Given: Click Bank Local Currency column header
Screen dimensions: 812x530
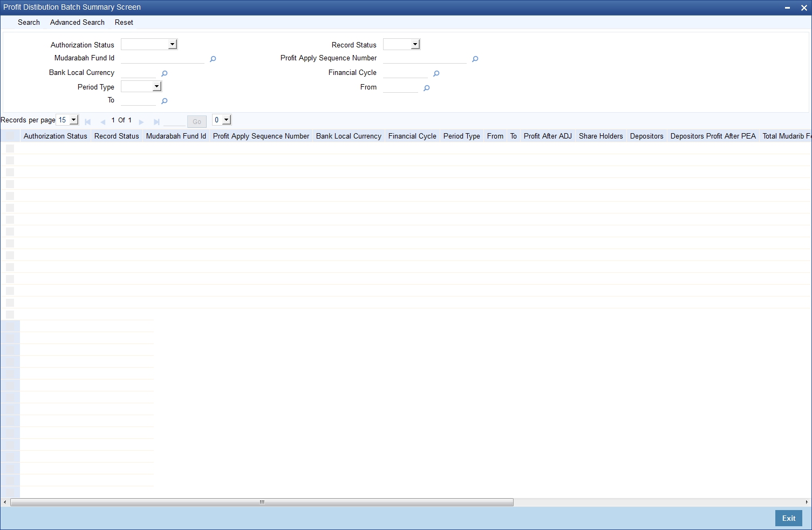Looking at the screenshot, I should tap(349, 136).
